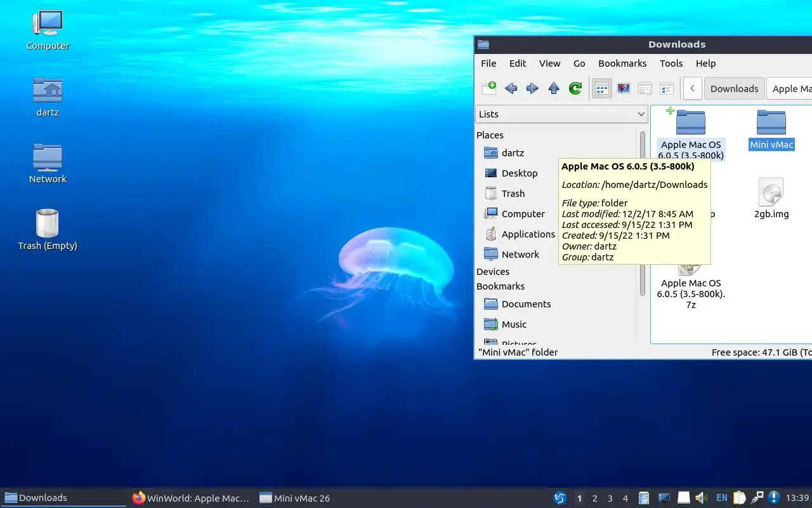The width and height of the screenshot is (812, 508).
Task: Open removable media tray icon
Action: pos(683,498)
